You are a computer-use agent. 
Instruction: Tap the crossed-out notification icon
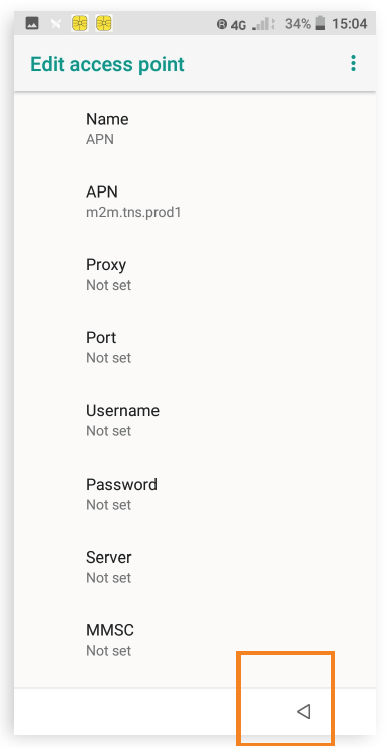(56, 23)
